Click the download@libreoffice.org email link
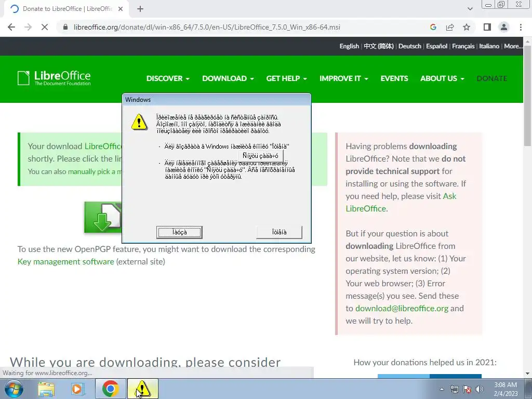Viewport: 532px width, 399px height. 402,309
